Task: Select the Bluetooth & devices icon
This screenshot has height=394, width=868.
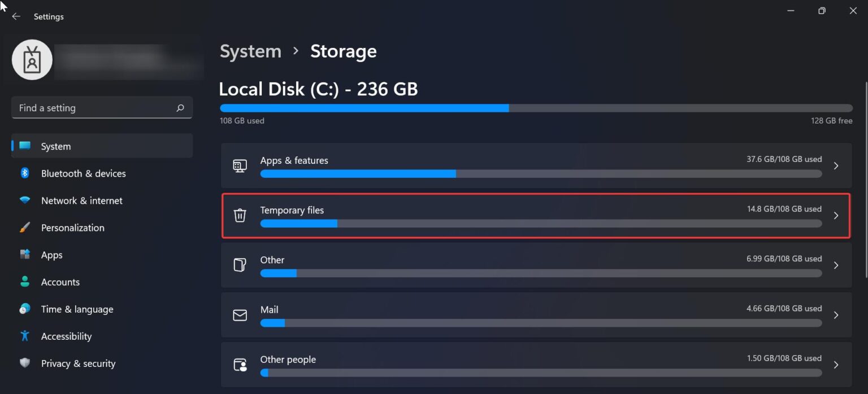Action: (x=25, y=173)
